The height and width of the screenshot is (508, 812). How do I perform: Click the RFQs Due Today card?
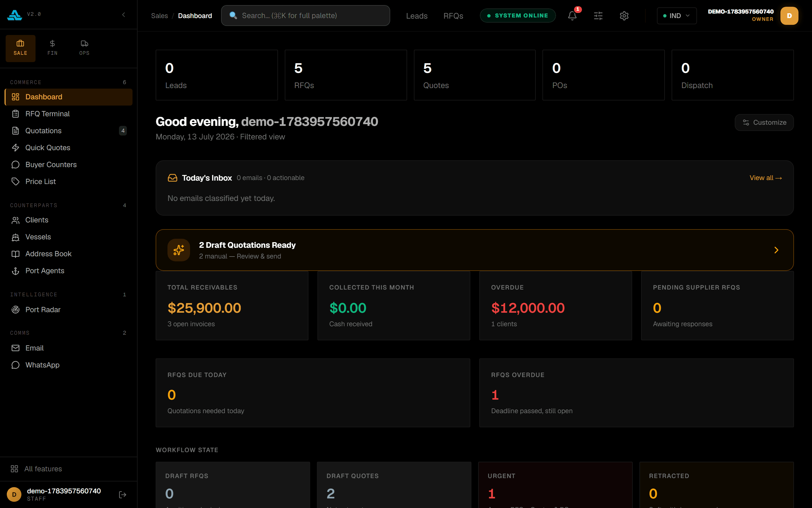313,393
